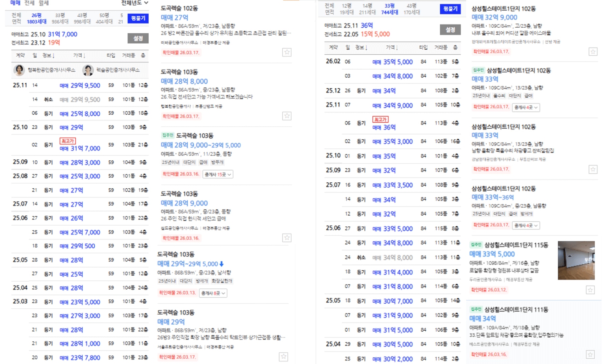
Task: Click the 매매 33억 3,500 transaction row
Action: click(392, 185)
